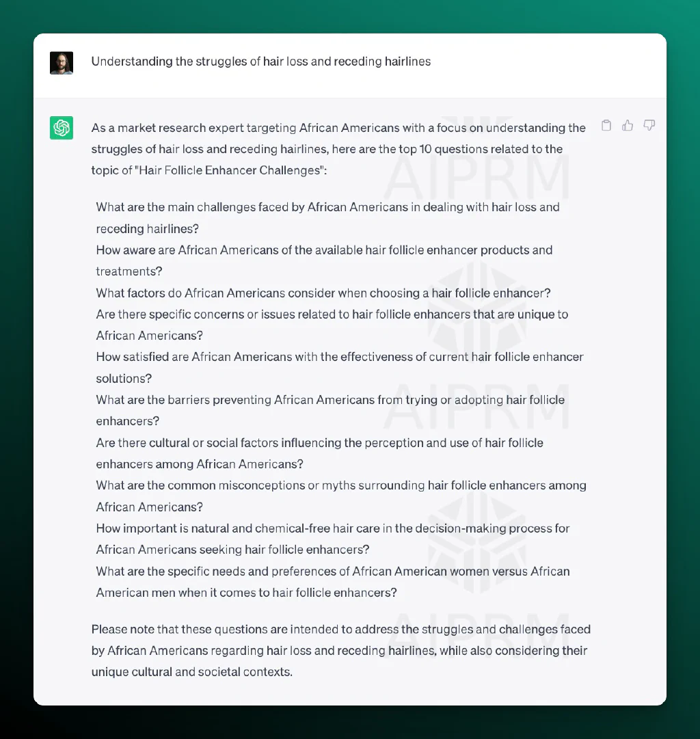700x739 pixels.
Task: Click the question about cultural or social factors
Action: tap(320, 453)
